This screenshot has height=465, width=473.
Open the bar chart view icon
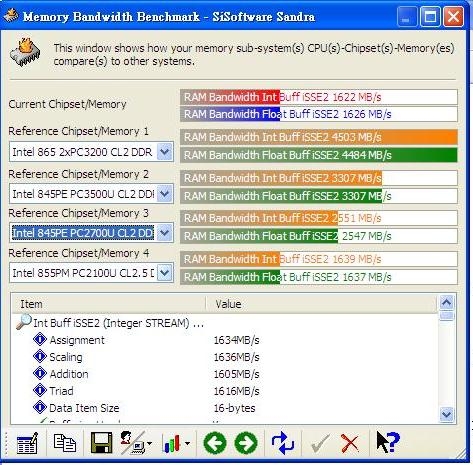pos(172,443)
